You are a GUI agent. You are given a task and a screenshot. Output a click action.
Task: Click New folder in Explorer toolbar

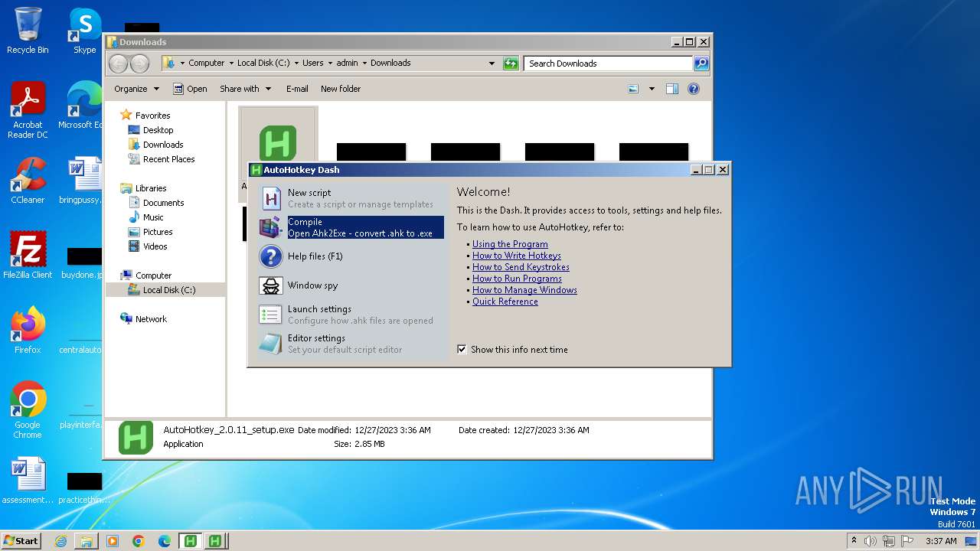click(x=341, y=89)
